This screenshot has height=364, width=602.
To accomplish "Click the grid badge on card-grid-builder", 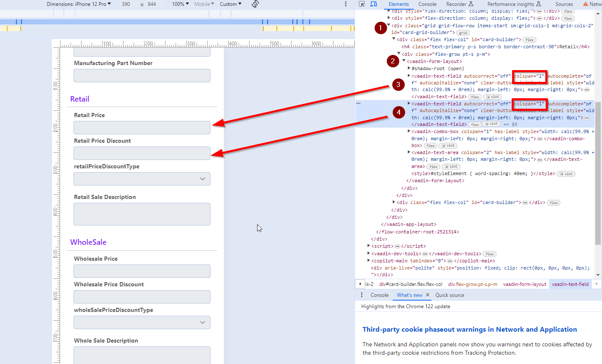I will (x=463, y=33).
